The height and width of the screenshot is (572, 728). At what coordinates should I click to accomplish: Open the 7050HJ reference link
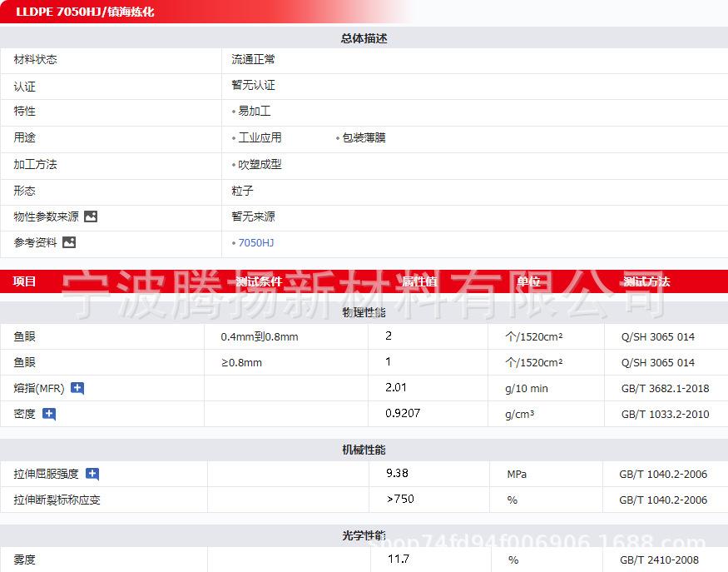(255, 243)
